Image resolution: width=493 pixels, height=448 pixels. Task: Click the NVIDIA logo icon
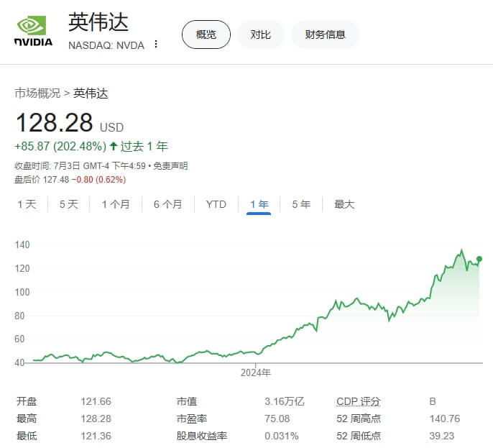[x=33, y=31]
